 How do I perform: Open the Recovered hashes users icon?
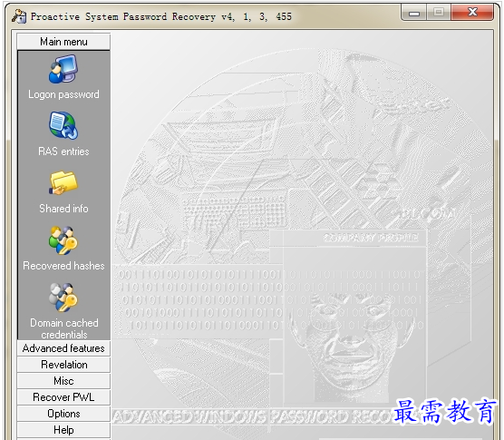coord(63,240)
